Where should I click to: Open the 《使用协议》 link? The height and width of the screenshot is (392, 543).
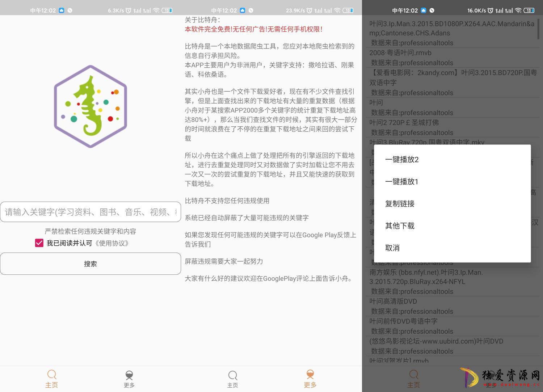click(x=112, y=243)
